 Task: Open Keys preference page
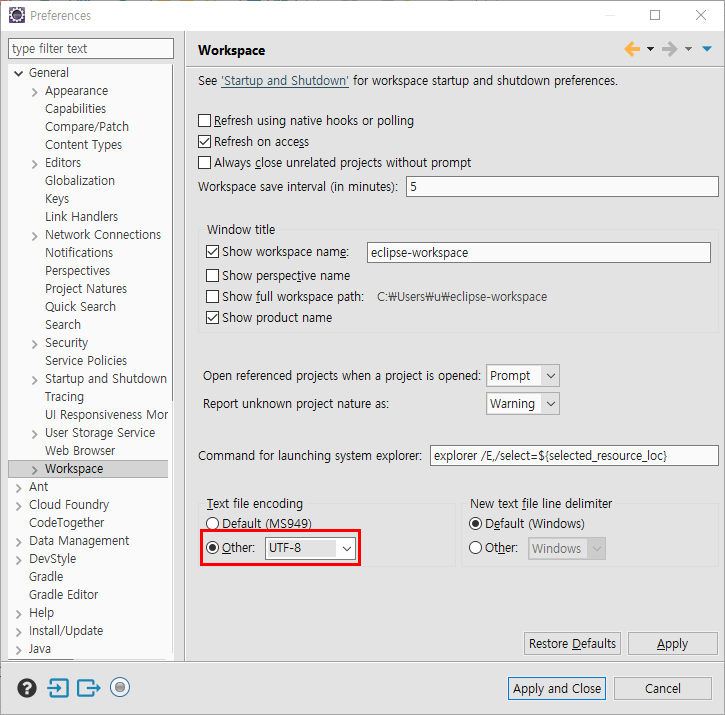[57, 199]
